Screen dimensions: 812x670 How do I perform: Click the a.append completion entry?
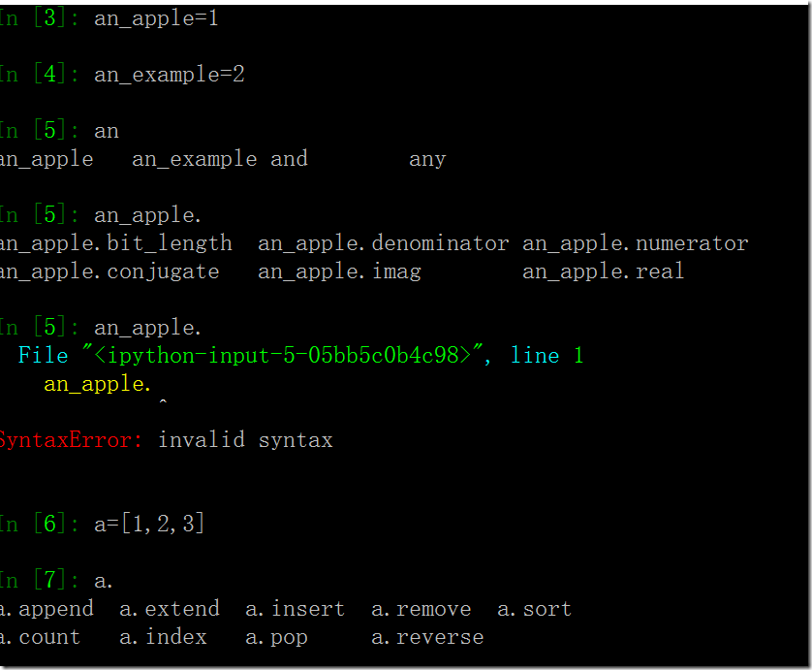click(47, 609)
